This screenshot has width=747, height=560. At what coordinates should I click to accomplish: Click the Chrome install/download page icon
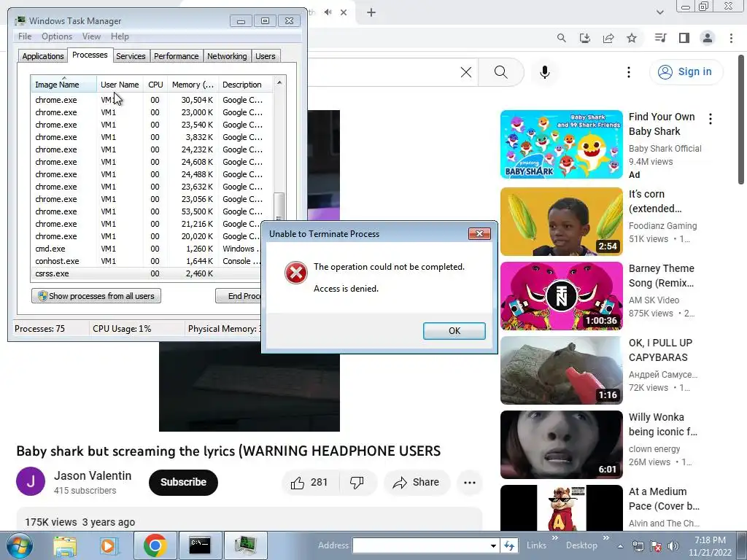pyautogui.click(x=585, y=38)
